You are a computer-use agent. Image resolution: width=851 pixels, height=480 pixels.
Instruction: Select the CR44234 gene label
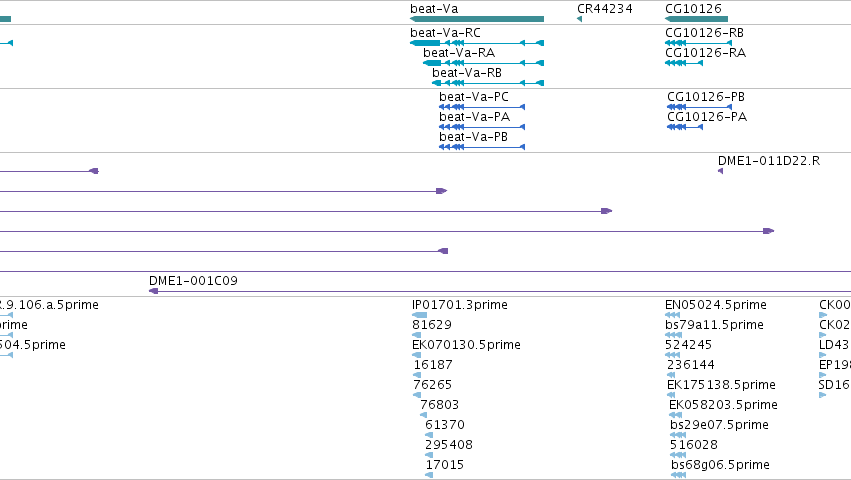pyautogui.click(x=605, y=9)
